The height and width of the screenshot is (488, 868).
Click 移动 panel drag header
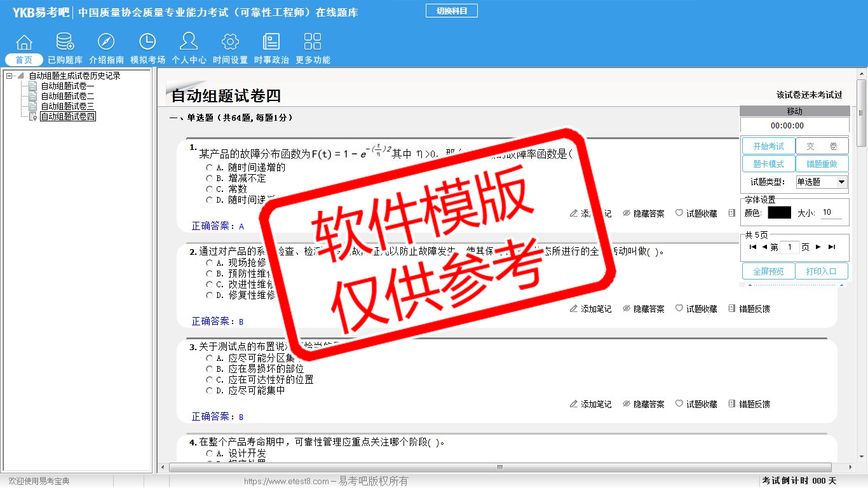click(x=794, y=111)
